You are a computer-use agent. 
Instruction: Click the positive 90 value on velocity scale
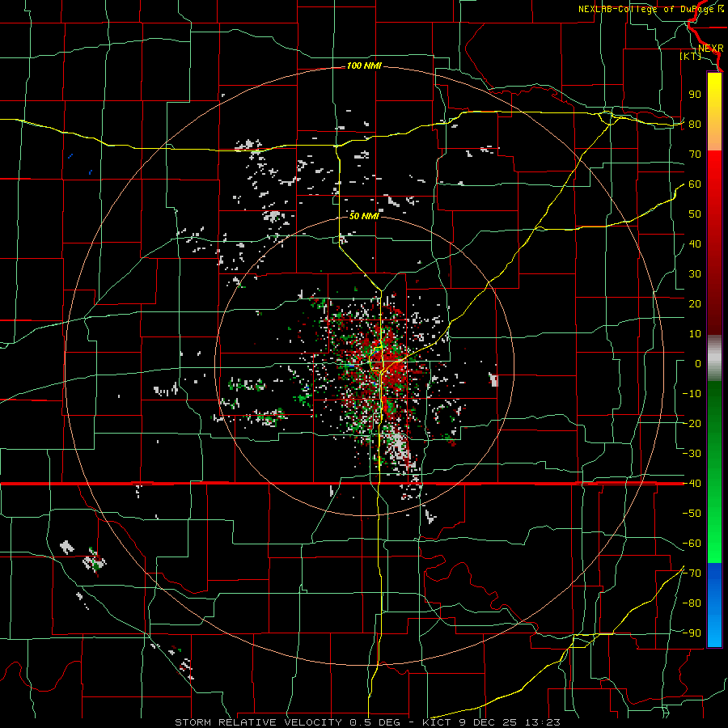click(695, 95)
